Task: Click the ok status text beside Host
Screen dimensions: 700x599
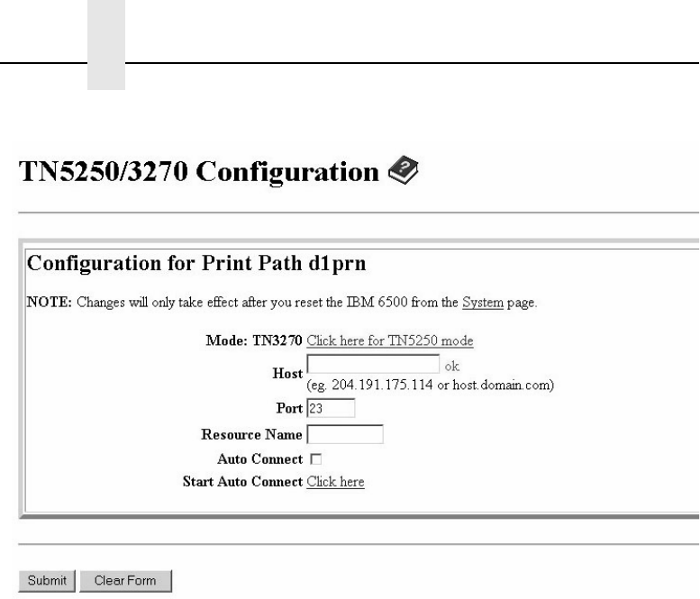Action: [x=451, y=367]
